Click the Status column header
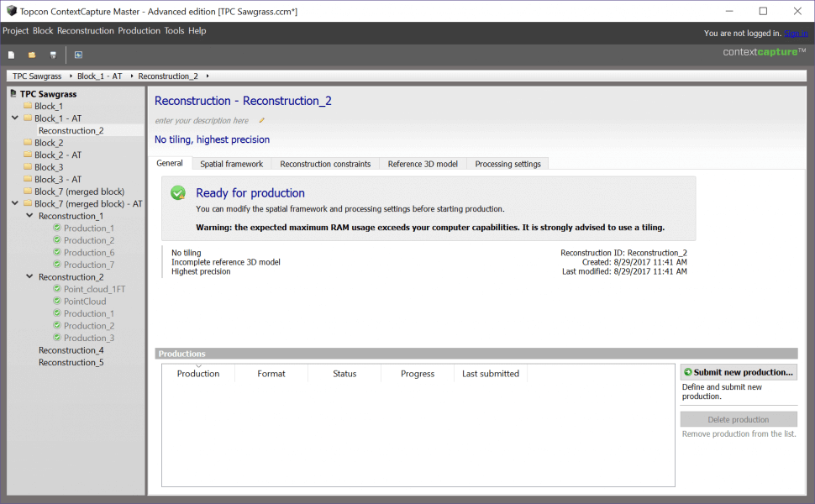 coord(344,374)
